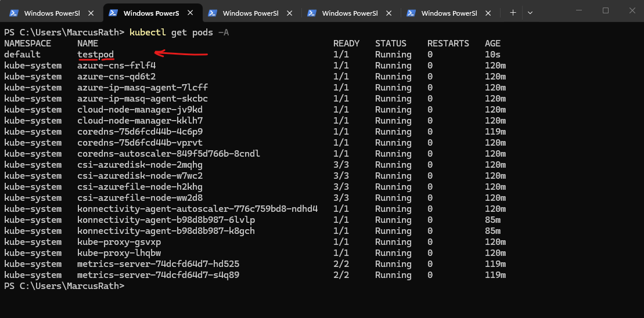
Task: Close the fourth Windows PowerShell tab
Action: click(388, 13)
